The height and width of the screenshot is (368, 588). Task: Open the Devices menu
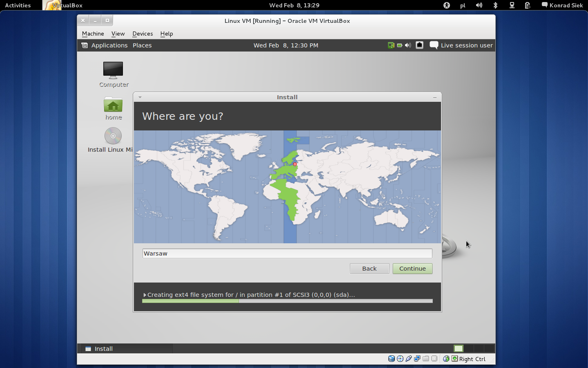tap(143, 34)
